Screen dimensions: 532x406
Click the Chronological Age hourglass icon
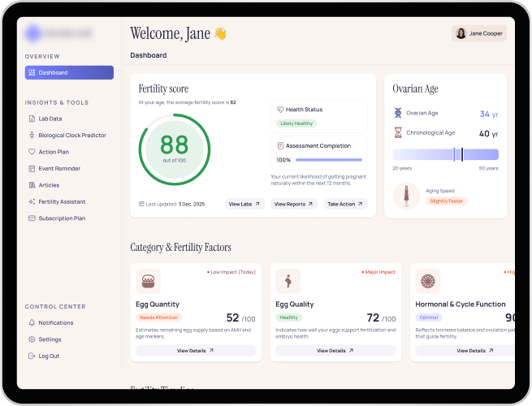point(398,133)
